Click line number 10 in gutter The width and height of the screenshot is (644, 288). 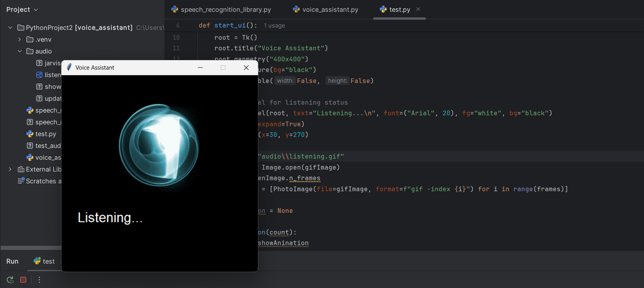176,37
